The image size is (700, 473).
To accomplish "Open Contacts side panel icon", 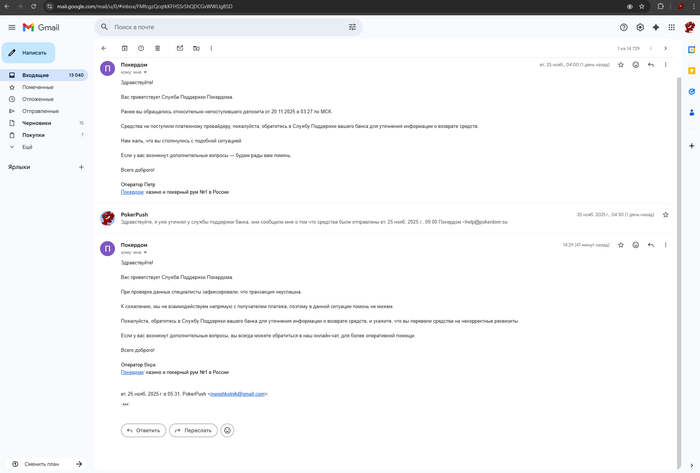I will [692, 112].
